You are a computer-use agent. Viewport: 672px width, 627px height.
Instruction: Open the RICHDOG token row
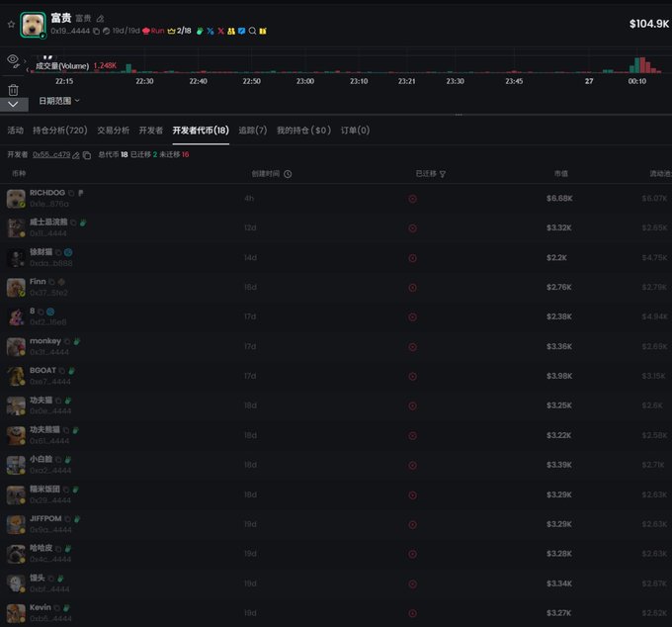click(336, 199)
